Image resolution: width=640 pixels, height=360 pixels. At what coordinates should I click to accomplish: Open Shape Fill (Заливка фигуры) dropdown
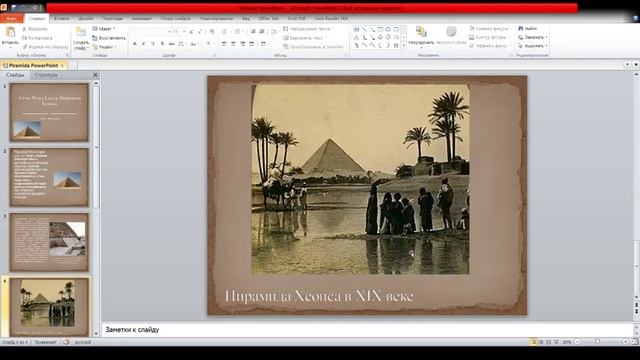[x=490, y=29]
